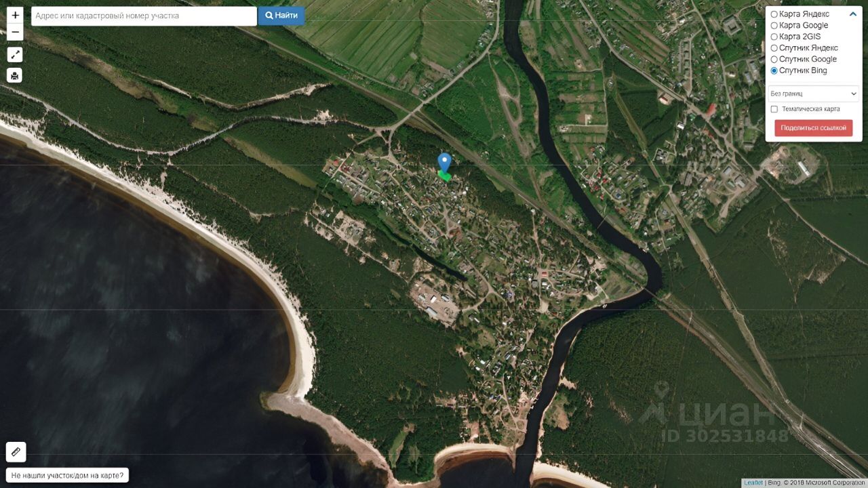Open the ruler measurement tool
Image resolution: width=868 pixels, height=488 pixels.
pos(16,451)
